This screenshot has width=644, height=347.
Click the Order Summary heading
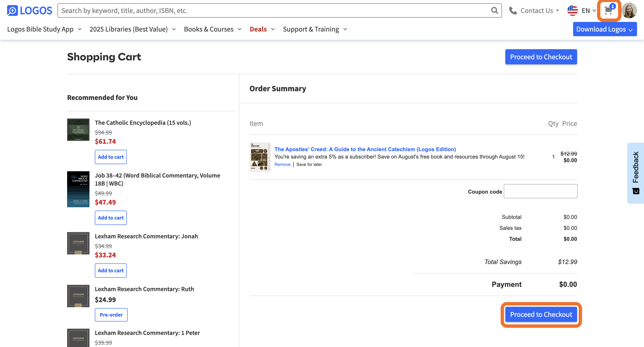tap(278, 89)
